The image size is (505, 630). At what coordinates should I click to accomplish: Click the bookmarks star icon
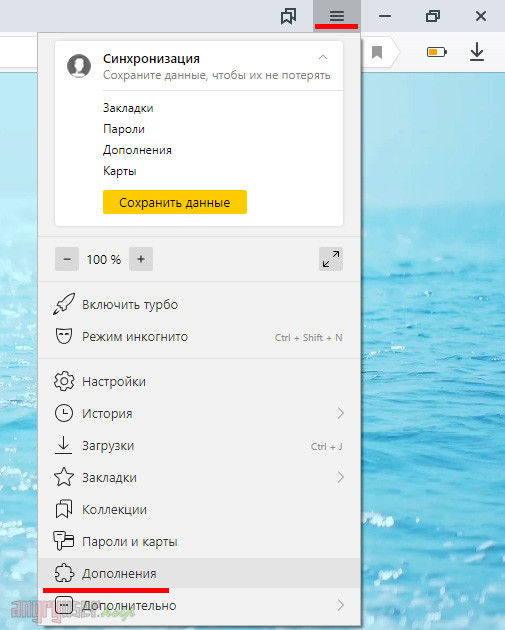(64, 477)
